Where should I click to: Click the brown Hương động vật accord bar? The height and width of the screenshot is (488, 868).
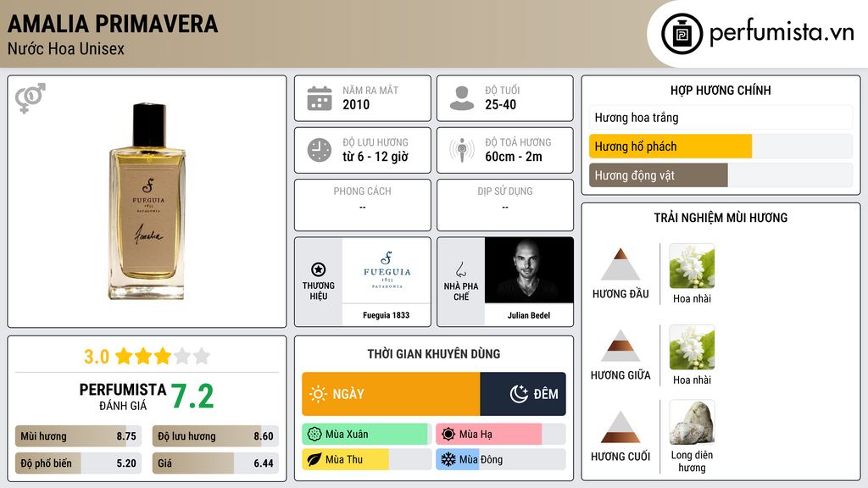[658, 175]
